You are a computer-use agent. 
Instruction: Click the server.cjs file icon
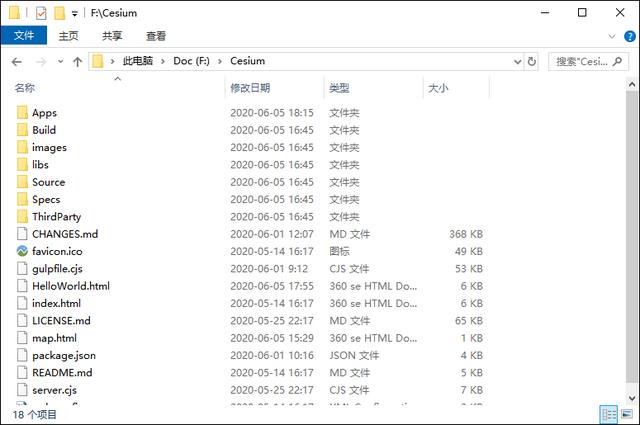(x=22, y=390)
